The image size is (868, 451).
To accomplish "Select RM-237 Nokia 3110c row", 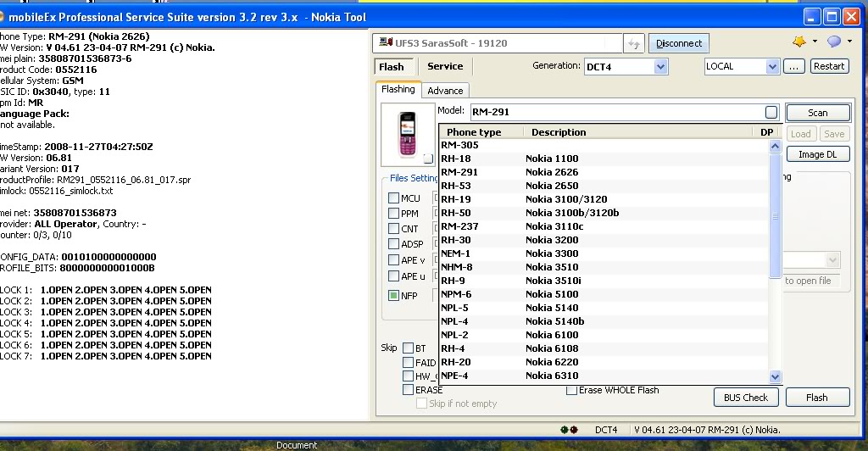I will 604,226.
